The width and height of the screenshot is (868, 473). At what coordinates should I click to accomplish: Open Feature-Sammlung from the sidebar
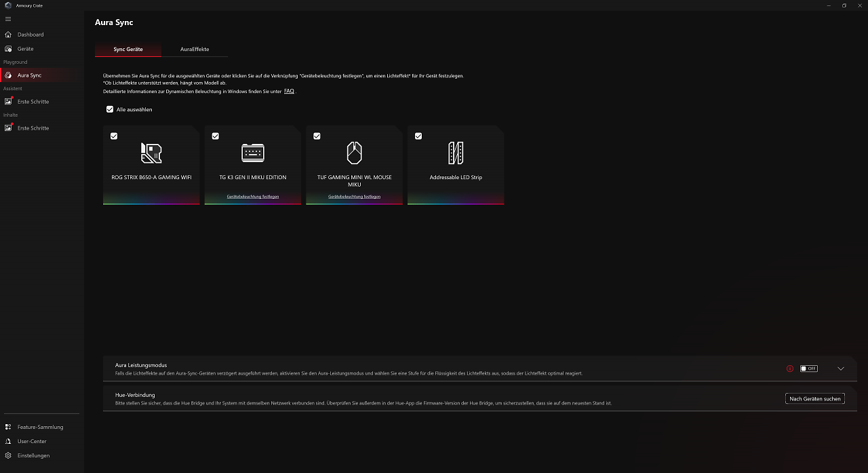coord(40,427)
